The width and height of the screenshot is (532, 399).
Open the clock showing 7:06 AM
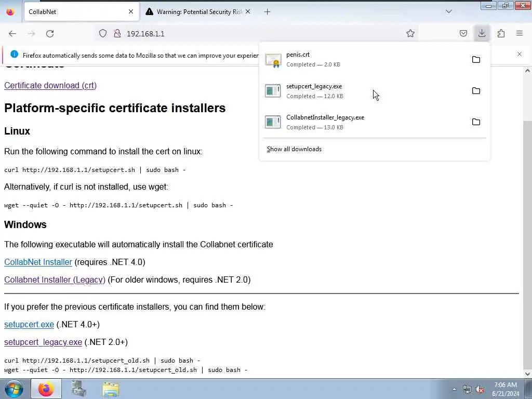(x=505, y=389)
